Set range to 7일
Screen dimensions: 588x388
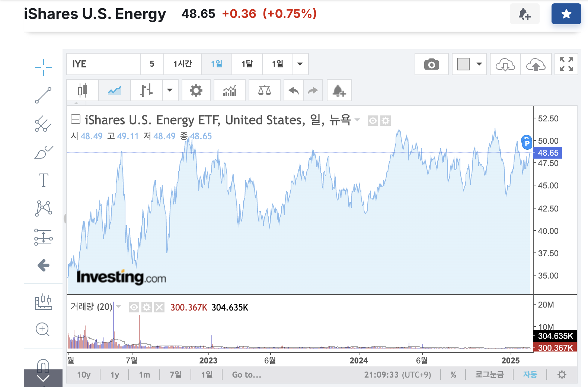point(176,375)
